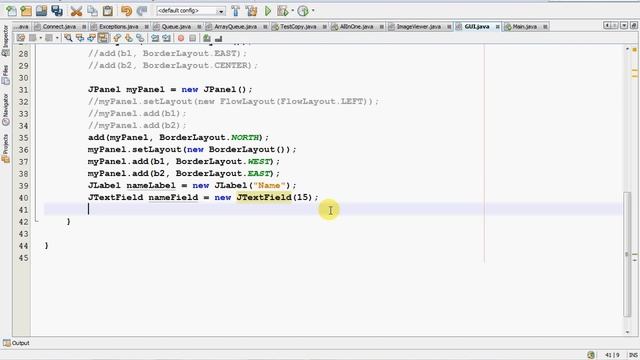The width and height of the screenshot is (640, 360).
Task: Click the Find Selection magnifier icon
Action: (x=68, y=38)
